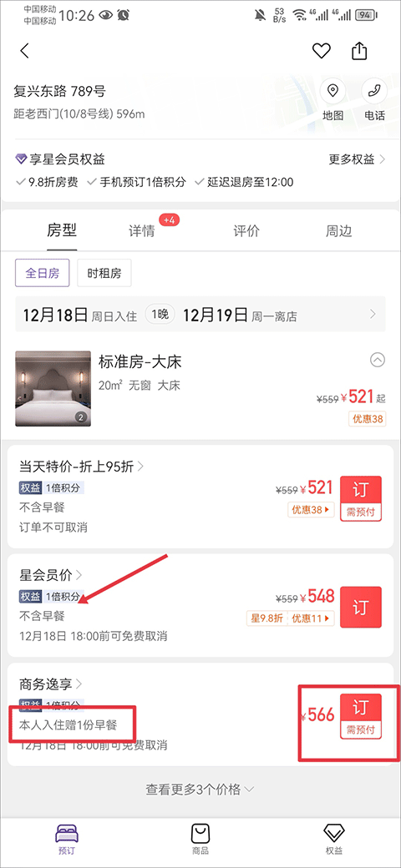Viewport: 401px width, 868px height.
Task: Open the 权益 diamond icon
Action: tap(334, 833)
